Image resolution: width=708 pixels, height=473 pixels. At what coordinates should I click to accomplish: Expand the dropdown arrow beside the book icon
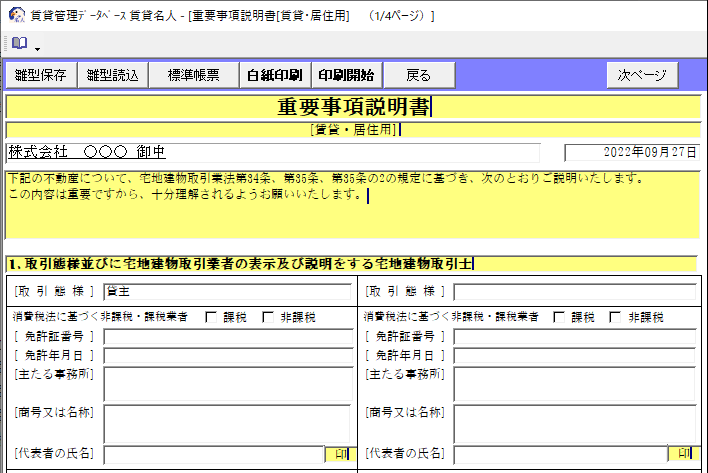pyautogui.click(x=37, y=48)
